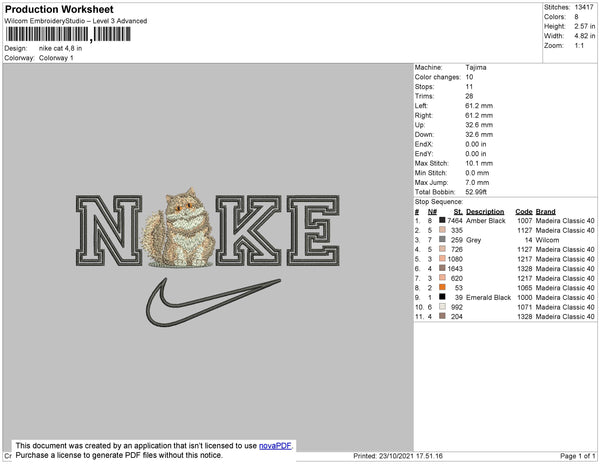Select the Emerald Black swatch in row 9
The width and height of the screenshot is (600, 464).
pos(442,297)
